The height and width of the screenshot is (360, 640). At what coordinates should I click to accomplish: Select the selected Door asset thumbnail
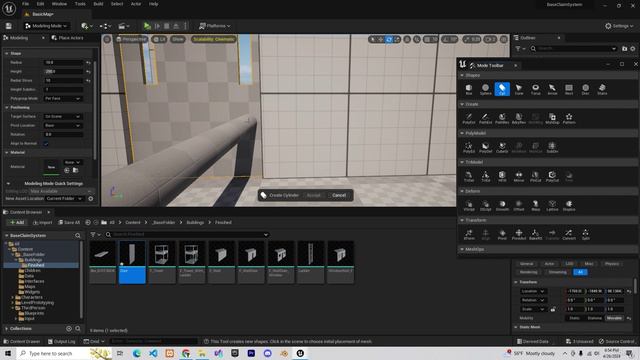(132, 262)
